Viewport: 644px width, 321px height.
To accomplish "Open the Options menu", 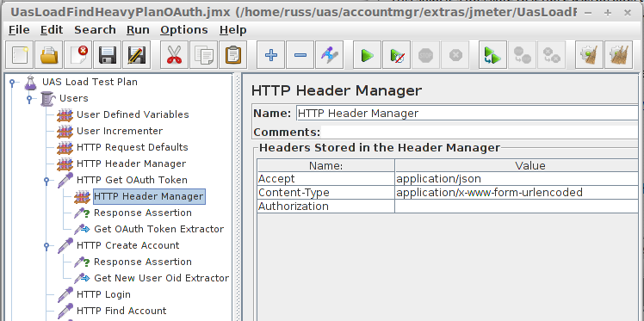I will point(184,30).
